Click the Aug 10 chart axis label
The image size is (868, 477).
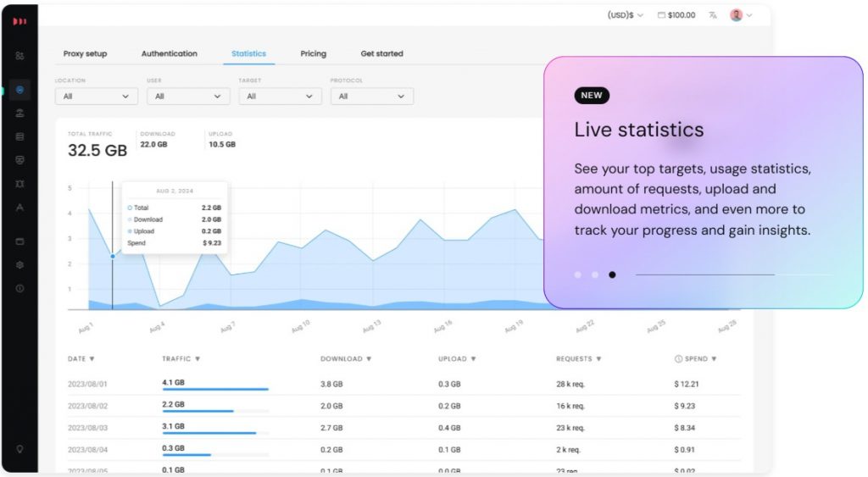tap(301, 326)
